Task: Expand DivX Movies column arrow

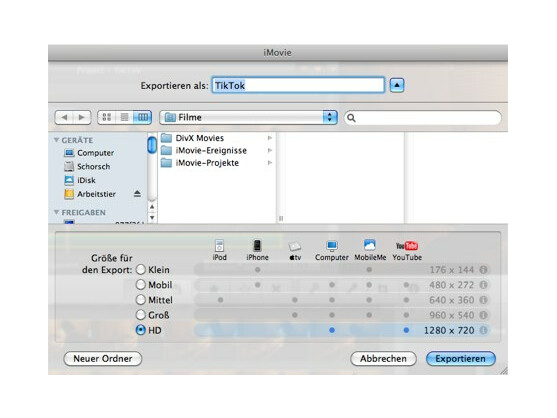Action: [x=270, y=138]
